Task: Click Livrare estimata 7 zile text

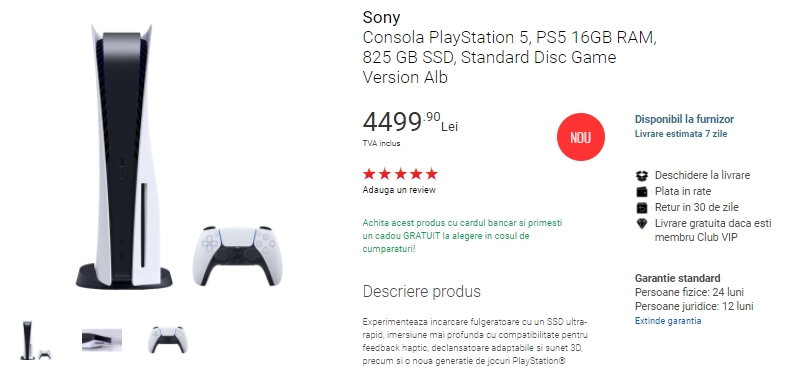Action: 681,134
